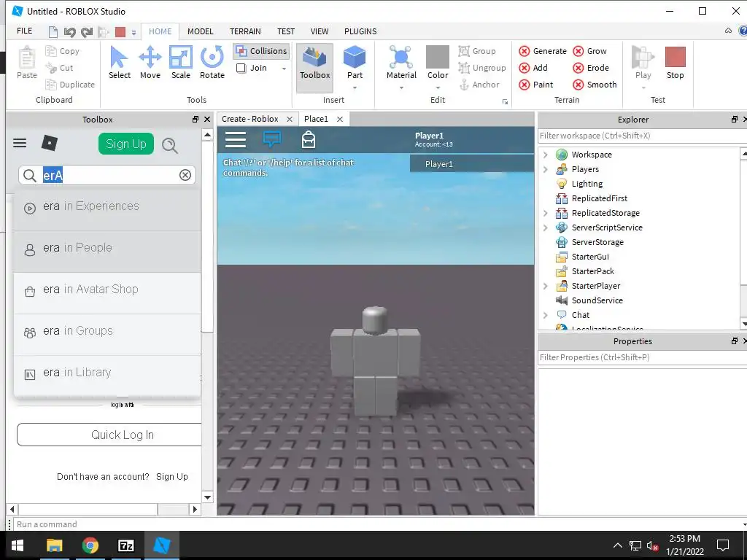Click the Roblox logo in Toolbox
Viewport: 747px width, 560px height.
tap(50, 143)
